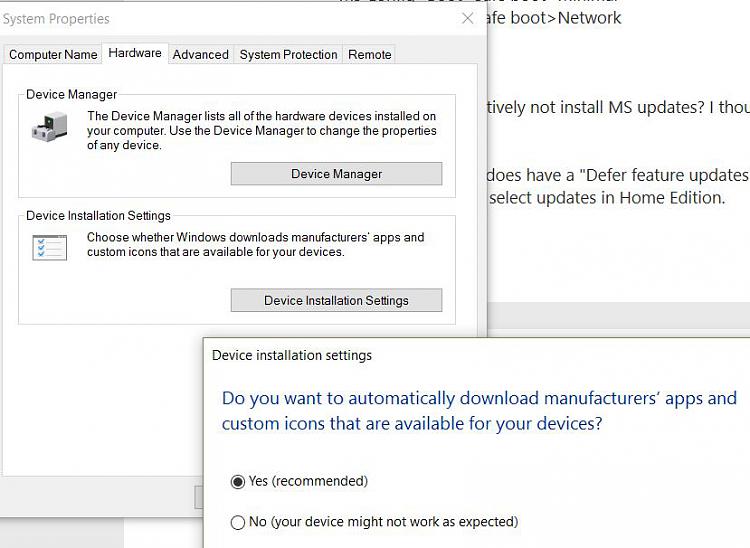This screenshot has height=548, width=750.
Task: Switch to the Remote tab
Action: click(x=370, y=55)
